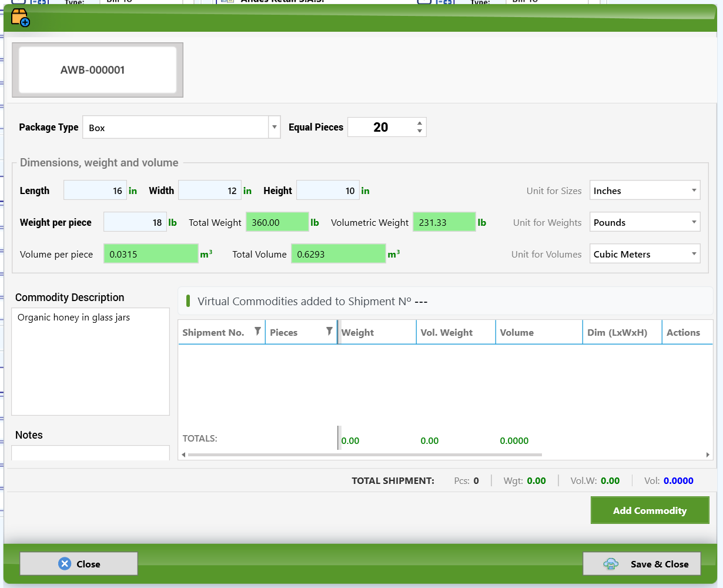The image size is (723, 588).
Task: Decrease Equal Pieces with the down arrow
Action: [x=420, y=131]
